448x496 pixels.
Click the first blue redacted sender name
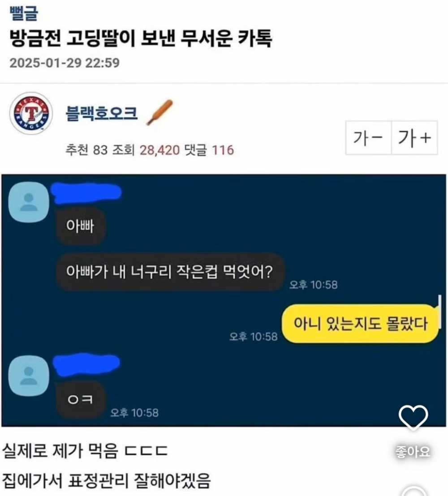coord(86,192)
